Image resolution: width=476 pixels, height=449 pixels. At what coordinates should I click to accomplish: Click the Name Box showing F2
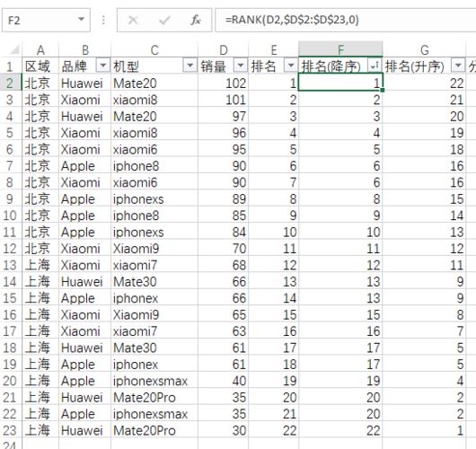pyautogui.click(x=46, y=21)
